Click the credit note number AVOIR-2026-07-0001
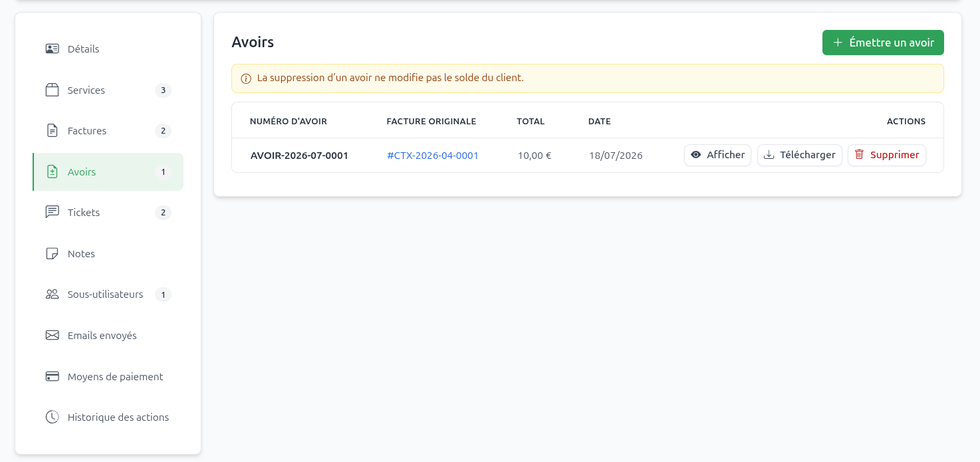The width and height of the screenshot is (980, 462). (x=299, y=156)
